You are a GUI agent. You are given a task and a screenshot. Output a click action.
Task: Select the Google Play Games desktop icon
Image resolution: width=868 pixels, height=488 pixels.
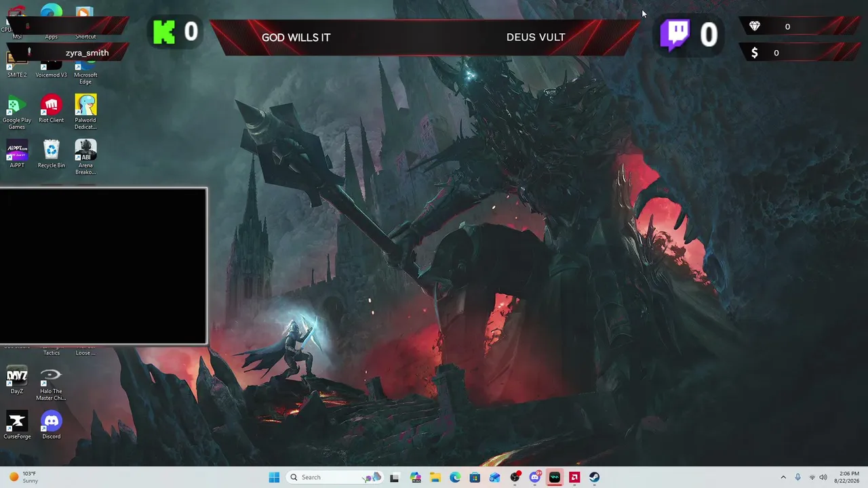click(x=17, y=113)
